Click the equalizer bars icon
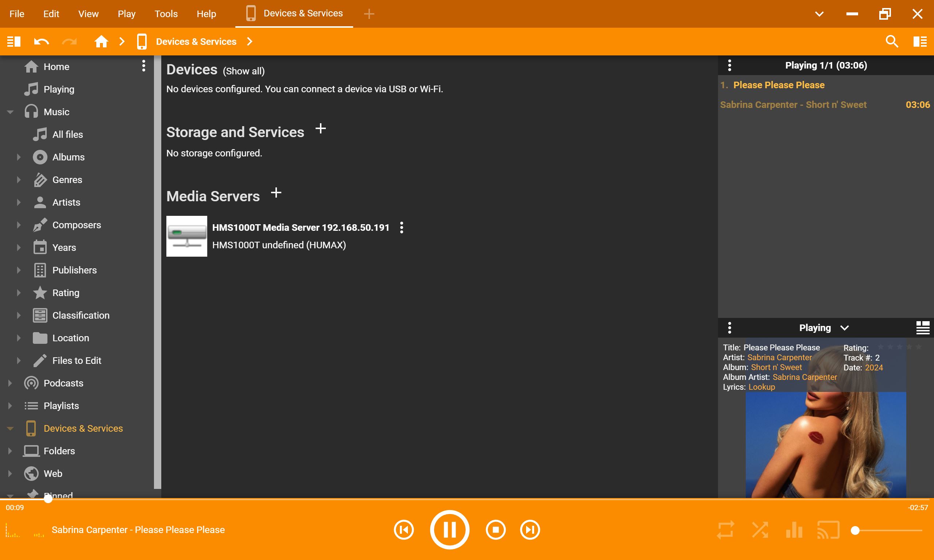Screen dimensions: 934x560 [794, 530]
